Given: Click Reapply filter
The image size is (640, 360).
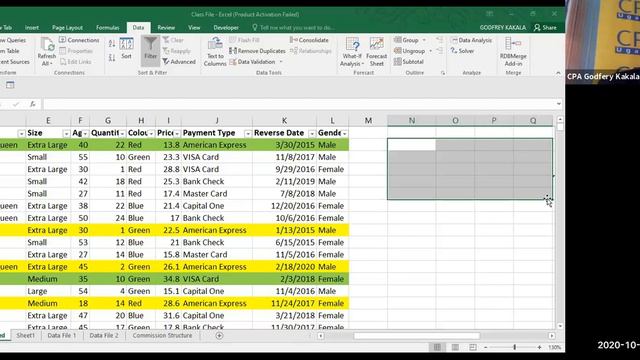Looking at the screenshot, I should [x=176, y=51].
